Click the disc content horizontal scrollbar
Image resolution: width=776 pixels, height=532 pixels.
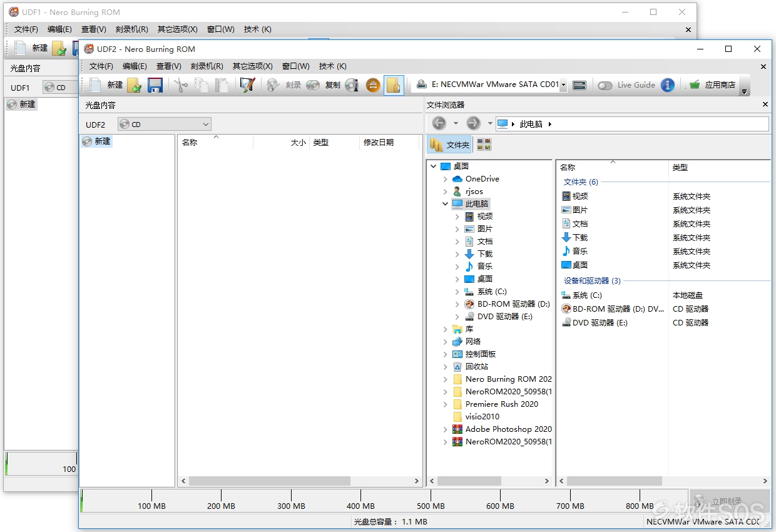pos(269,481)
